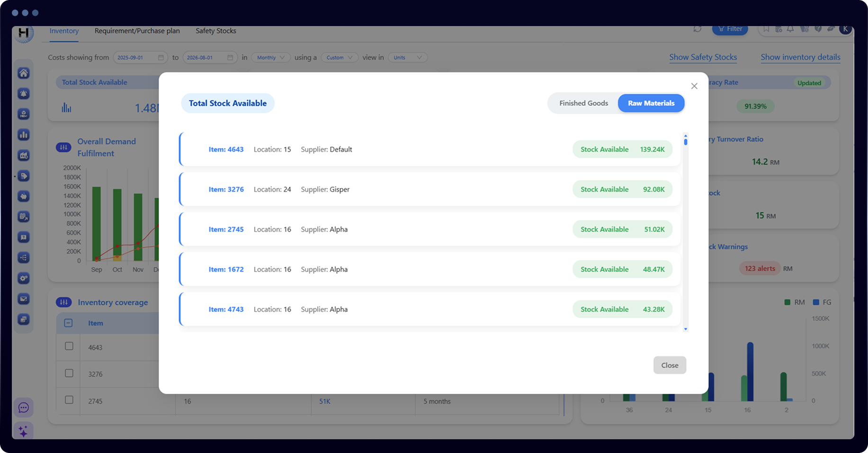Viewport: 868px width, 453px height.
Task: Toggle the FG legend entry in chart
Action: [x=822, y=302]
